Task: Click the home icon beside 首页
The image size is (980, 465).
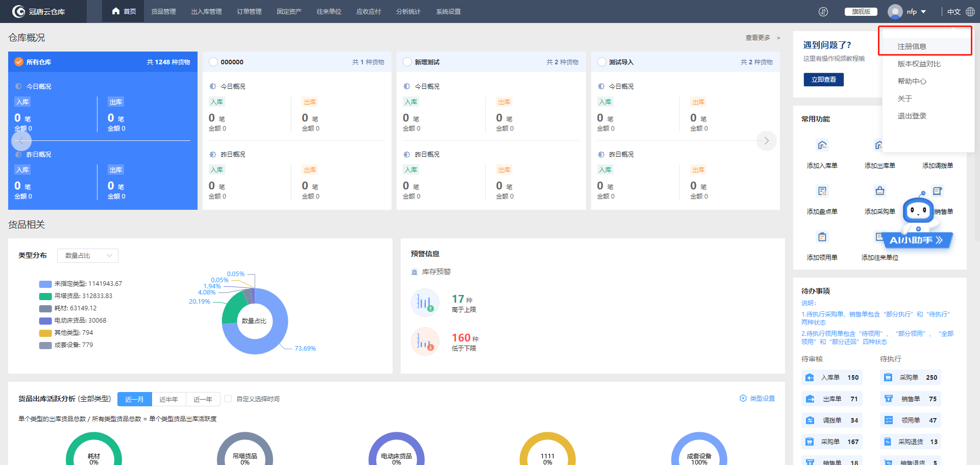Action: click(x=116, y=11)
